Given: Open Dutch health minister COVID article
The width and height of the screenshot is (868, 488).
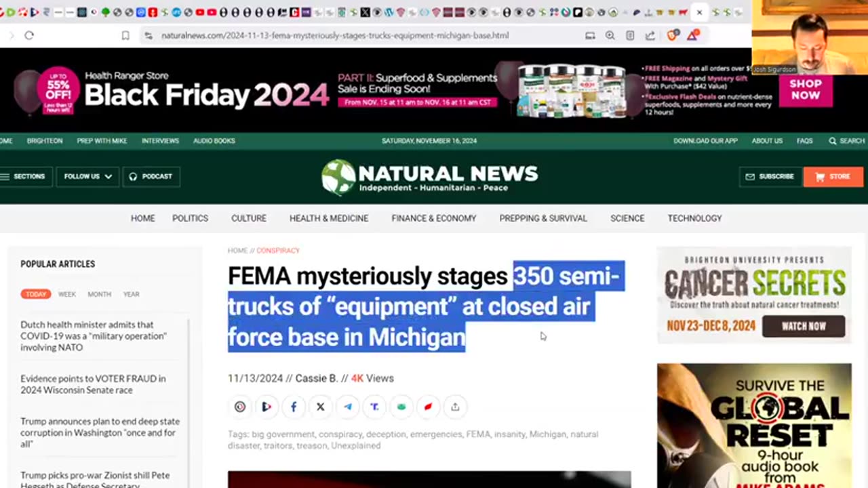Looking at the screenshot, I should point(94,336).
